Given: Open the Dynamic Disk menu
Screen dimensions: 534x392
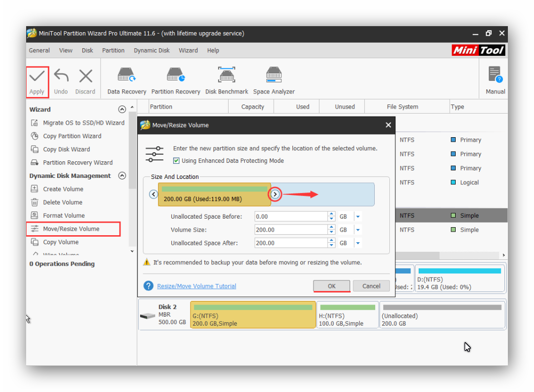Looking at the screenshot, I should tap(152, 50).
